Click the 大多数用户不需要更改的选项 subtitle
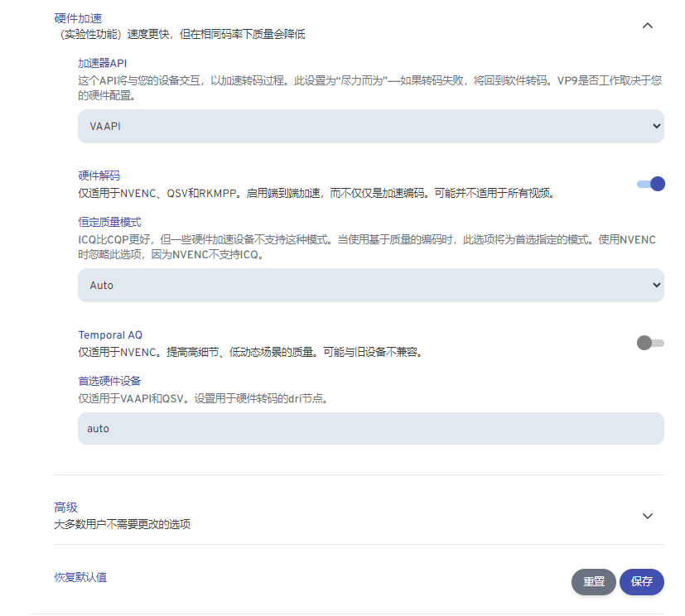Image resolution: width=685 pixels, height=616 pixels. point(122,524)
